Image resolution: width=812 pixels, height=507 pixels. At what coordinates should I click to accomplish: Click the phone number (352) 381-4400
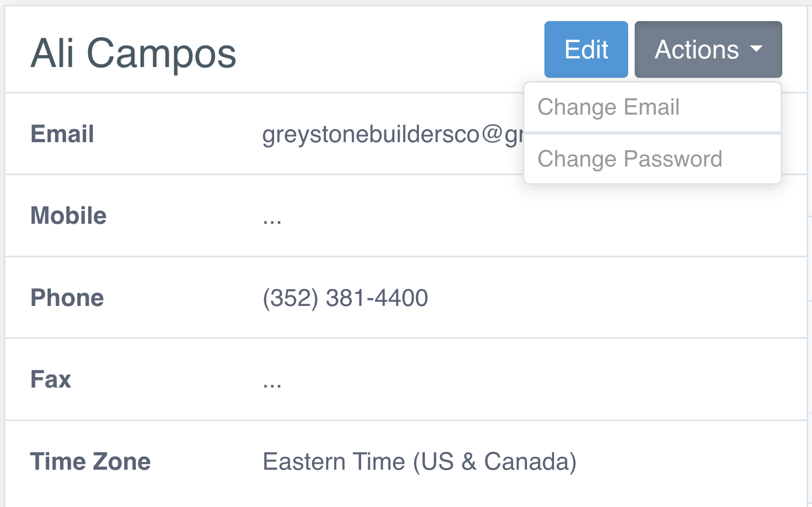[345, 298]
